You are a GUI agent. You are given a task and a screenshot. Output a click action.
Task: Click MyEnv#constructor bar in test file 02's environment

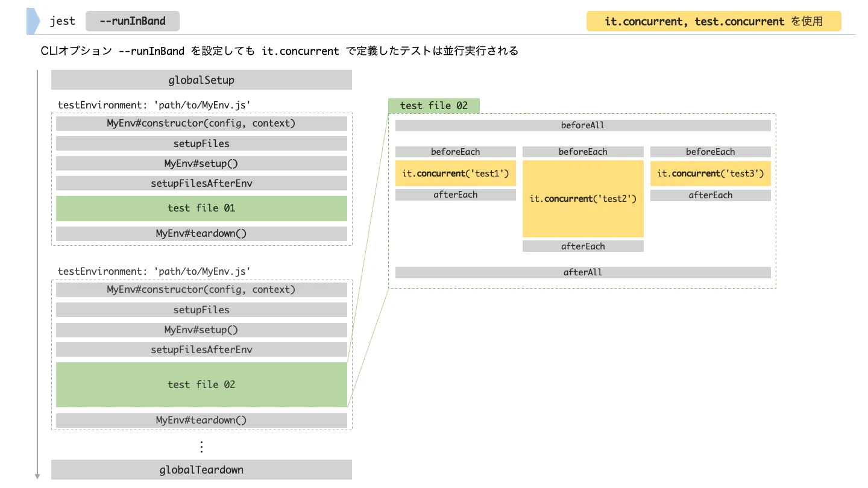tap(201, 290)
